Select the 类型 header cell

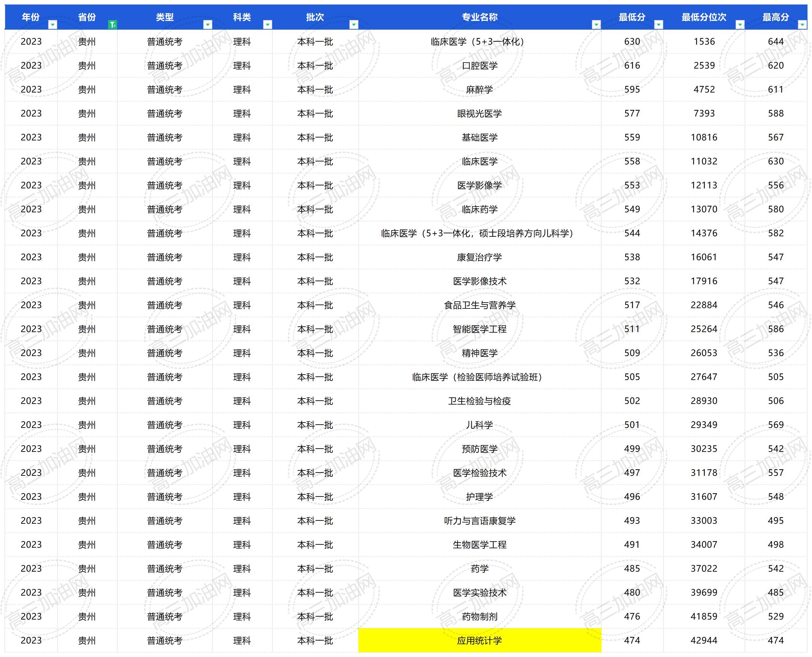[x=165, y=17]
